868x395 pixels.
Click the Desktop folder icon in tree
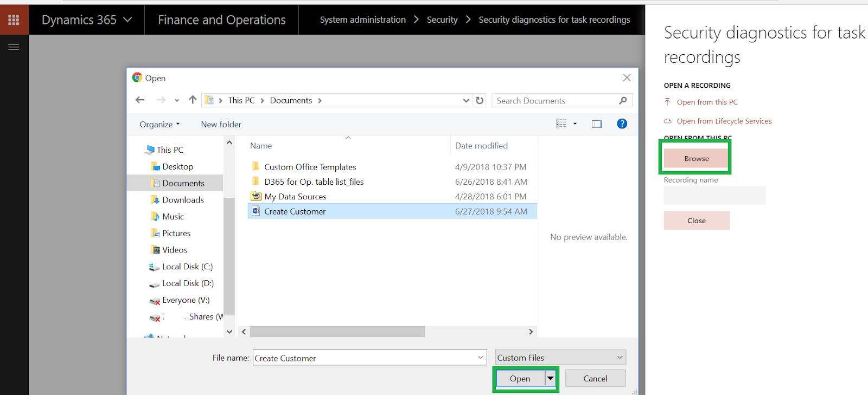pos(156,166)
